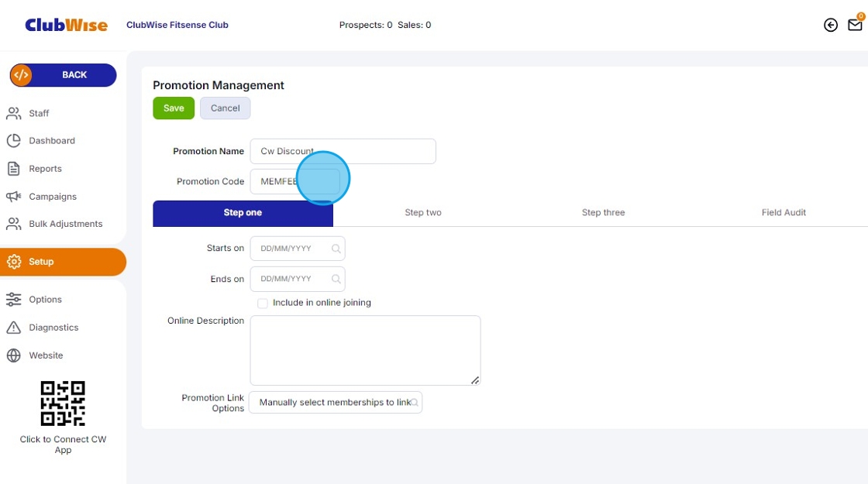This screenshot has height=484, width=868.
Task: Click the Sales: 0 text
Action: pos(414,25)
